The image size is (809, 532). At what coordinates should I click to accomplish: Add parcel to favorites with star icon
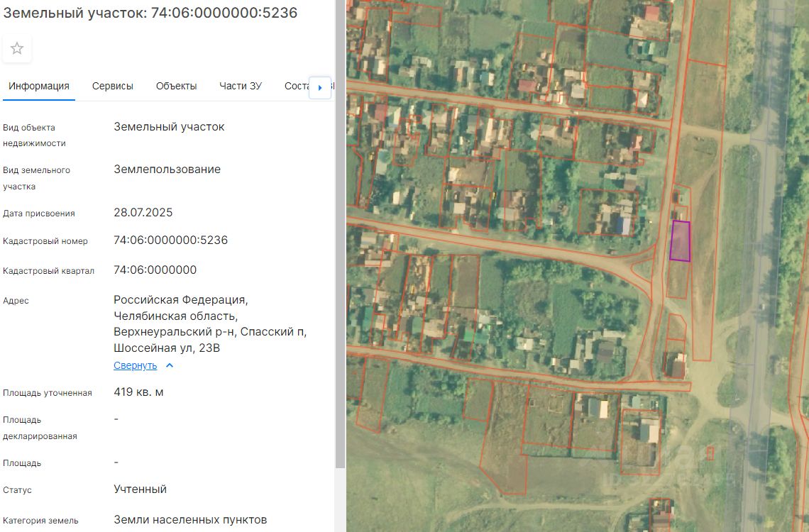pos(17,48)
